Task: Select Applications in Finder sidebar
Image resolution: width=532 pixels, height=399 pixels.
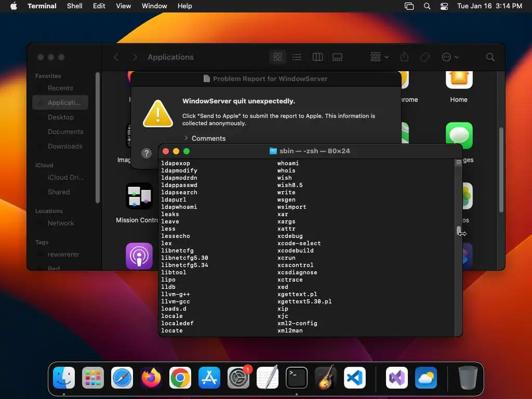Action: (x=60, y=102)
